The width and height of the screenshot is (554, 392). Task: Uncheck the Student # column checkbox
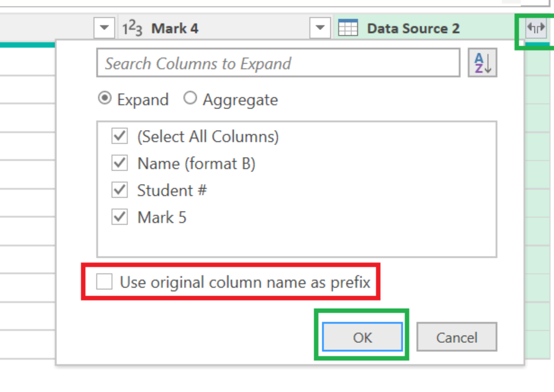point(119,189)
